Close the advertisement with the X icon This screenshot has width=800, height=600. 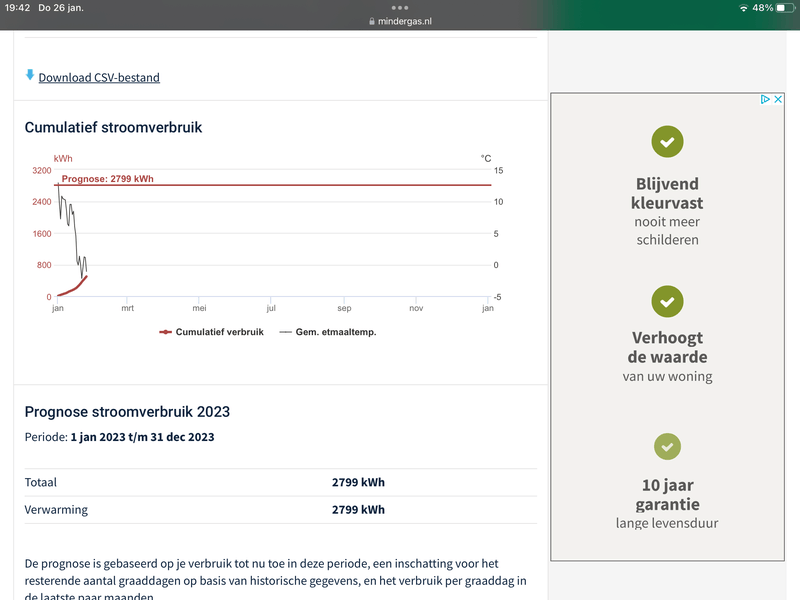(778, 99)
